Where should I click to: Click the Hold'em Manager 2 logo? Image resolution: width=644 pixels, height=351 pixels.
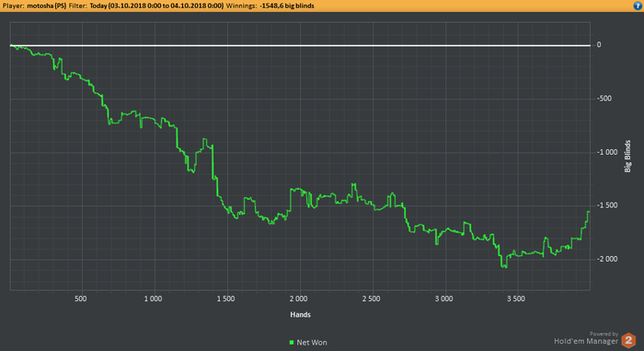point(628,340)
